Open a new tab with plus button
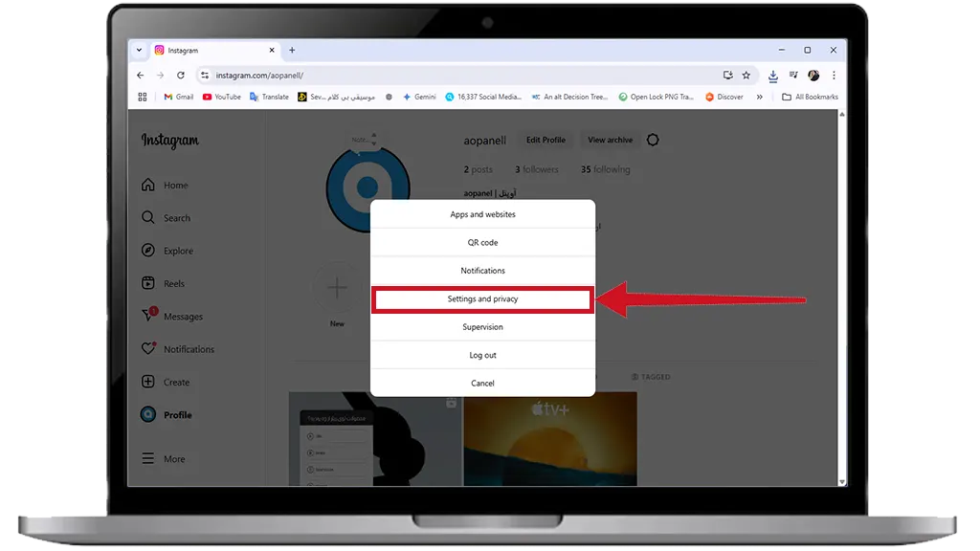The image size is (980, 551). (x=292, y=50)
